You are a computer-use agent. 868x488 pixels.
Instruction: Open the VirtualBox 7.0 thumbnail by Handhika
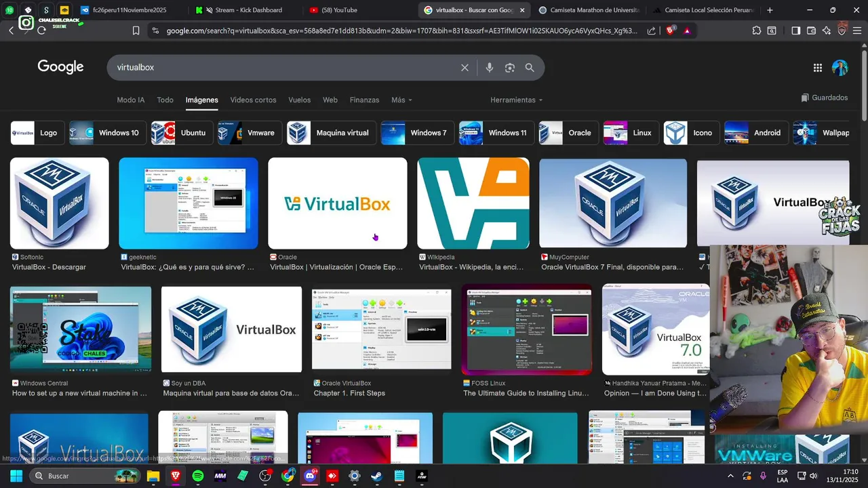point(656,329)
